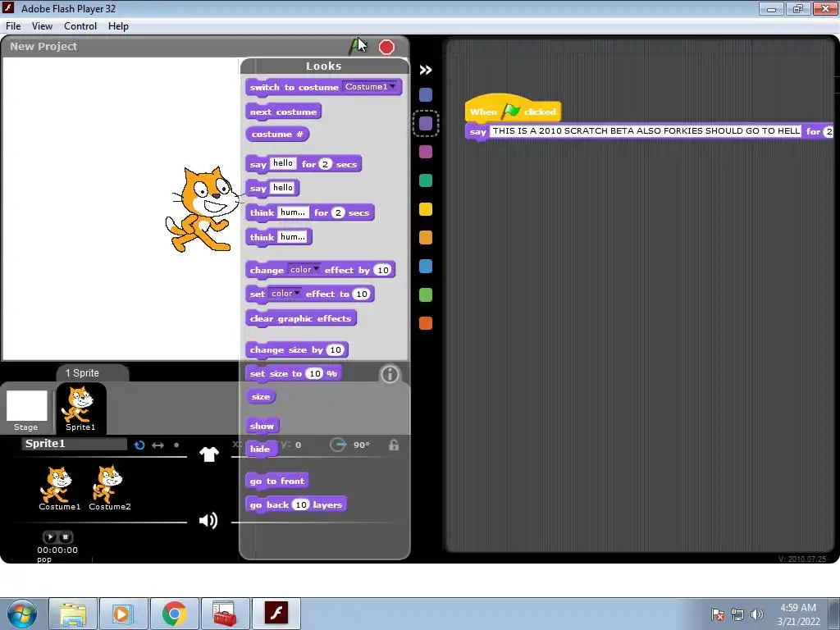Click the go to front block

coord(277,481)
